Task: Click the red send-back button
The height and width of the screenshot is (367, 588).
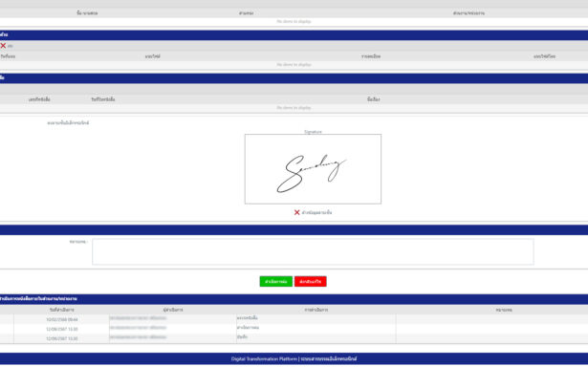Action: pyautogui.click(x=311, y=282)
